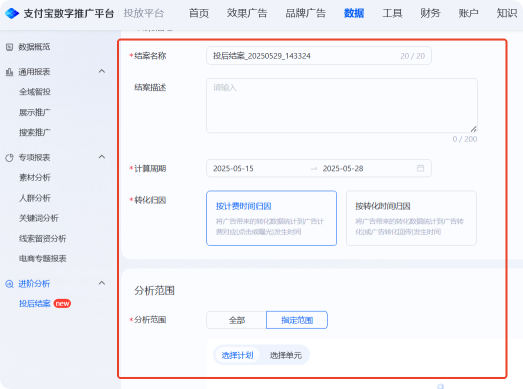Viewport: 523px width, 389px height.
Task: Open the 知识 top menu
Action: point(507,13)
